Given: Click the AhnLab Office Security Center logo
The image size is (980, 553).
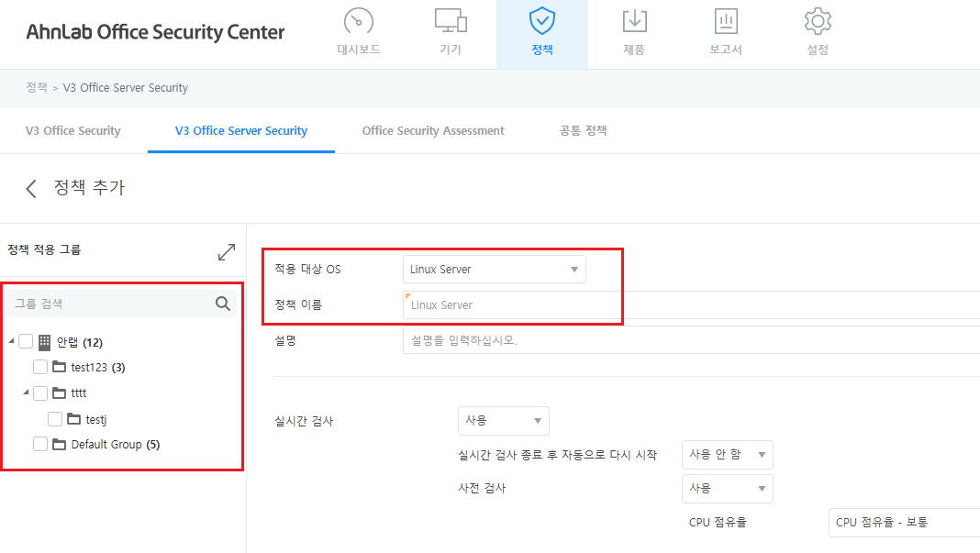Looking at the screenshot, I should coord(155,32).
